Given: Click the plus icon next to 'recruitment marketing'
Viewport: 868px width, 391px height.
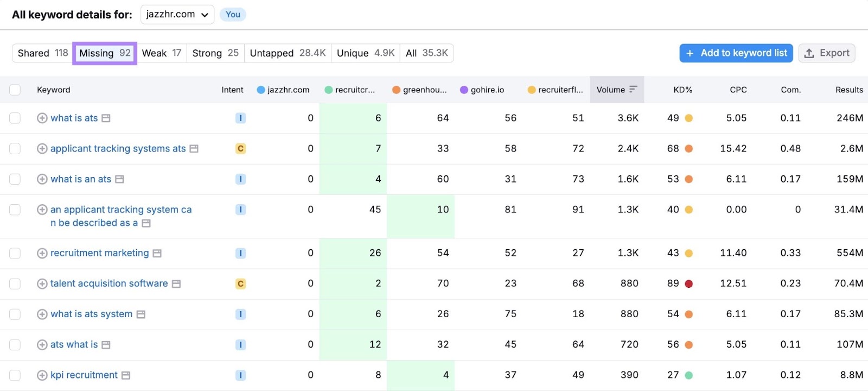Looking at the screenshot, I should [x=42, y=253].
